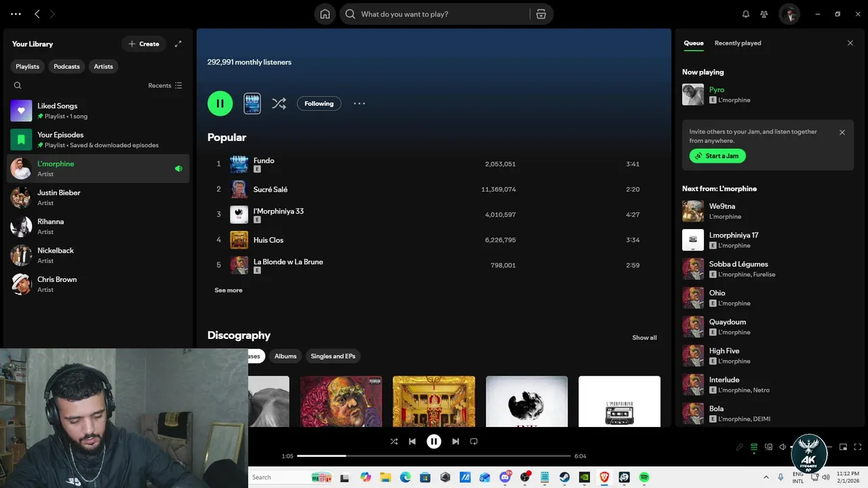Start a Jam

[717, 156]
